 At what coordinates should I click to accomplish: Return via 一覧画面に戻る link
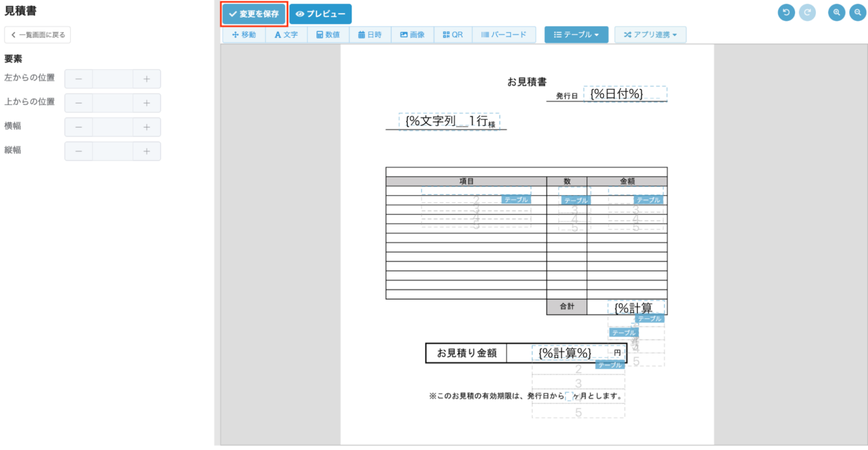(x=37, y=34)
